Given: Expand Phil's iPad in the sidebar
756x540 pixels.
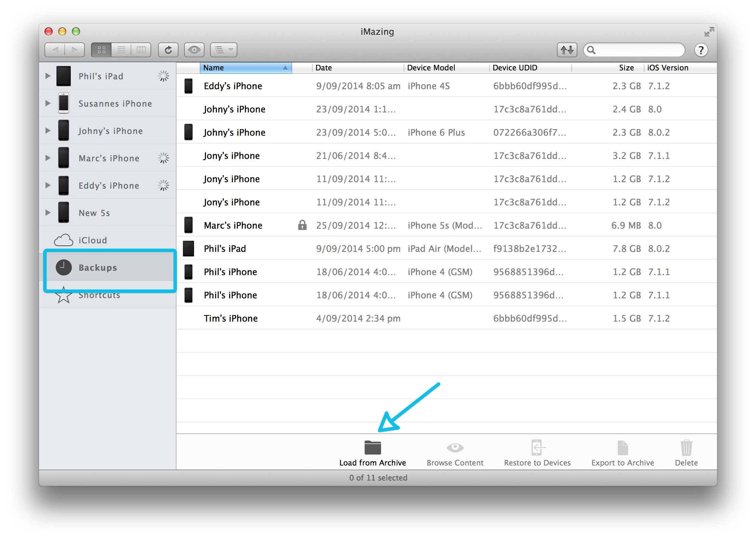Looking at the screenshot, I should tap(48, 76).
